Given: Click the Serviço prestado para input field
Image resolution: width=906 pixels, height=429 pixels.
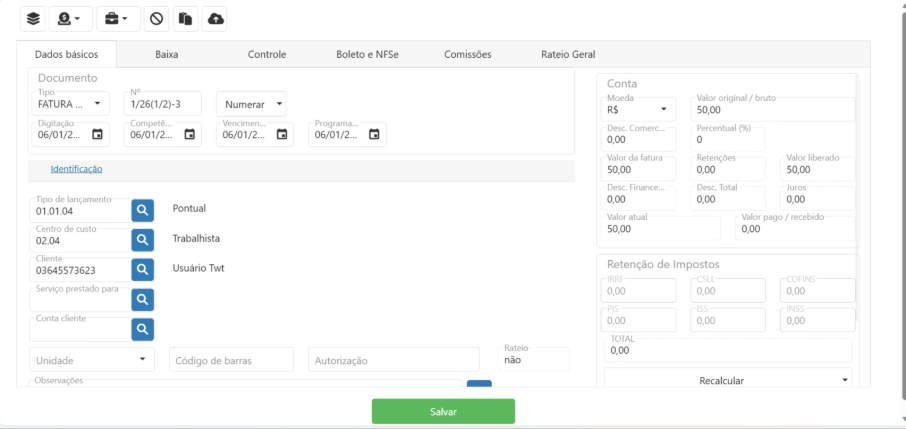Looking at the screenshot, I should coord(80,299).
